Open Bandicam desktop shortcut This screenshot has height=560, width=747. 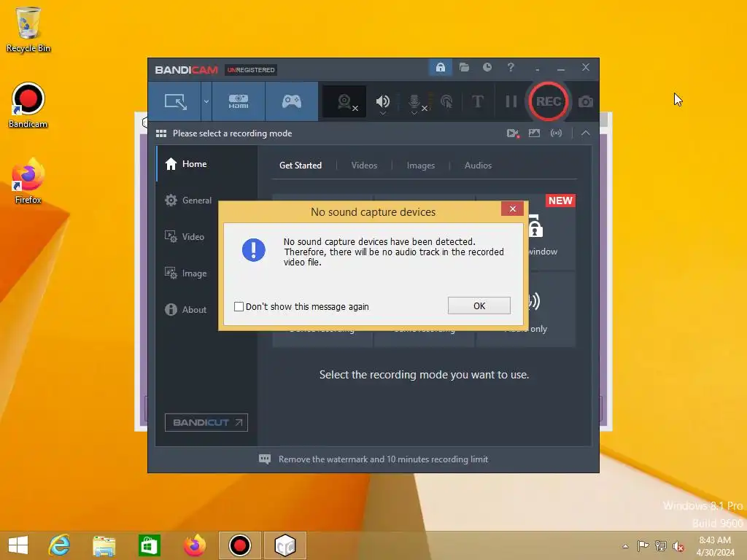[28, 105]
